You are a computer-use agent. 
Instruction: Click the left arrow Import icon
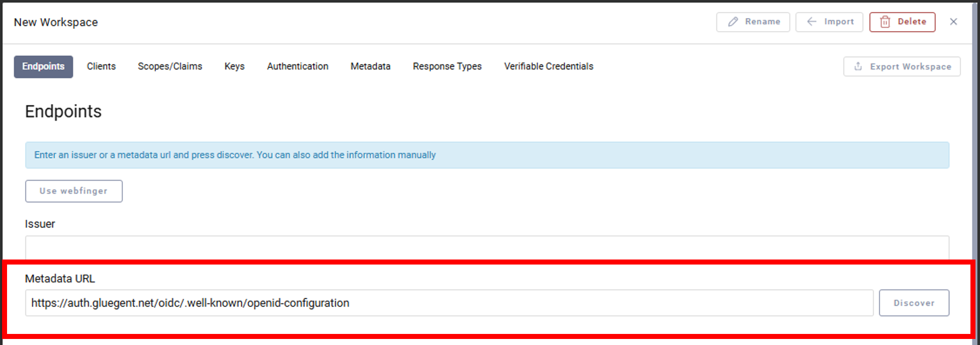coord(811,22)
